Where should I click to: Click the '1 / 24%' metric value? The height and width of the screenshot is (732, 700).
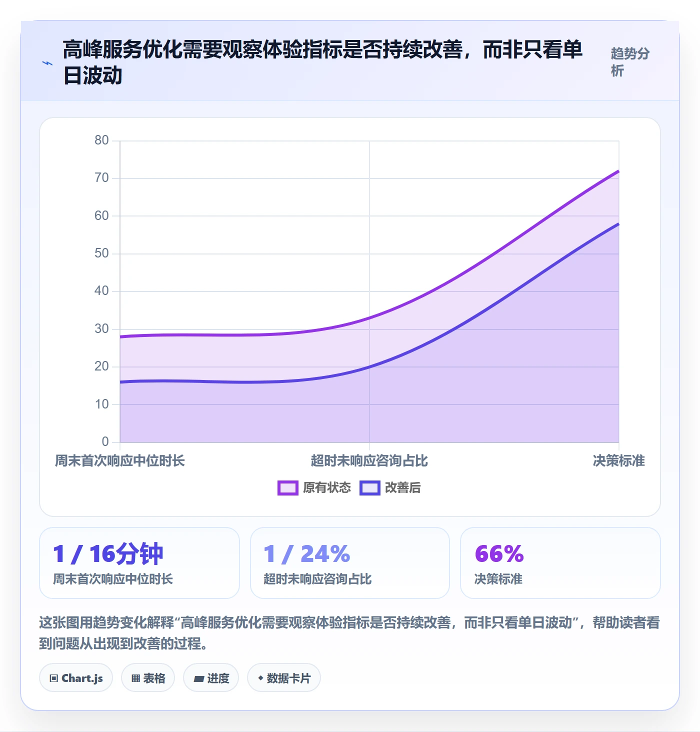pos(306,554)
